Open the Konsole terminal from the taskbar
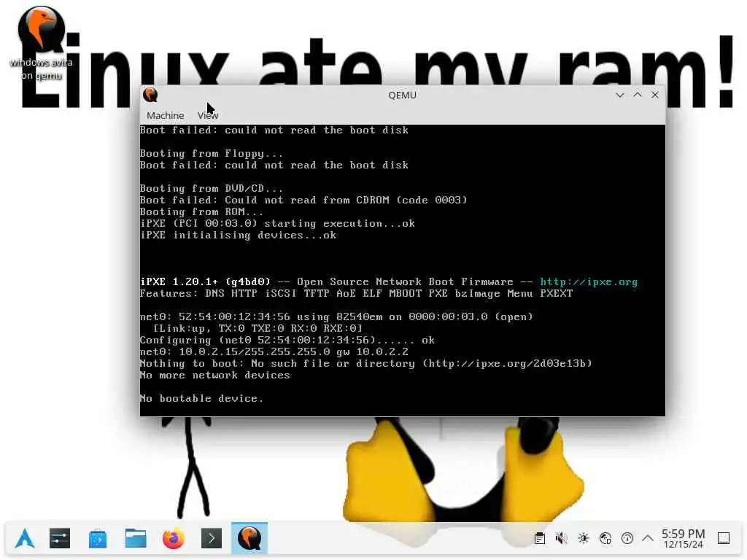Screen dimensions: 747x560 tap(212, 539)
